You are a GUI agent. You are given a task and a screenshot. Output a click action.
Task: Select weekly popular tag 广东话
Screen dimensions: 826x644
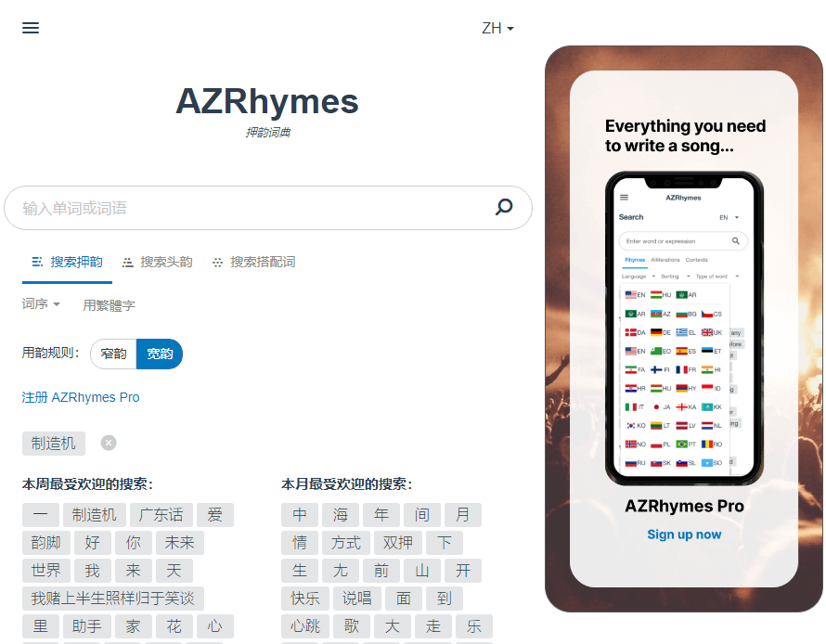[x=161, y=515]
